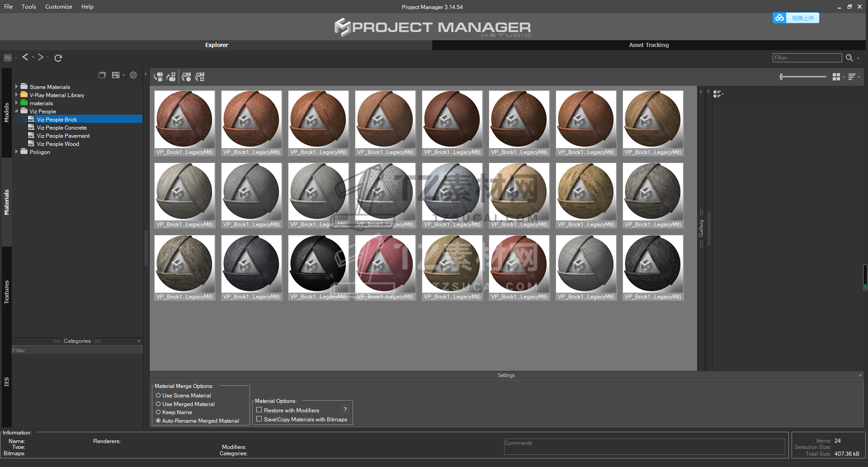Click the thumbnail size slider

[x=803, y=77]
